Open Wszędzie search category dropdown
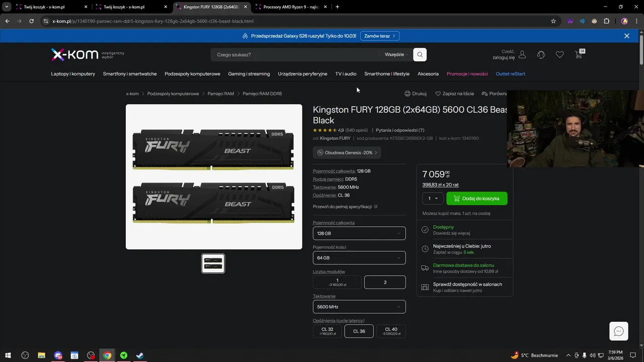The image size is (644, 362). tap(396, 54)
